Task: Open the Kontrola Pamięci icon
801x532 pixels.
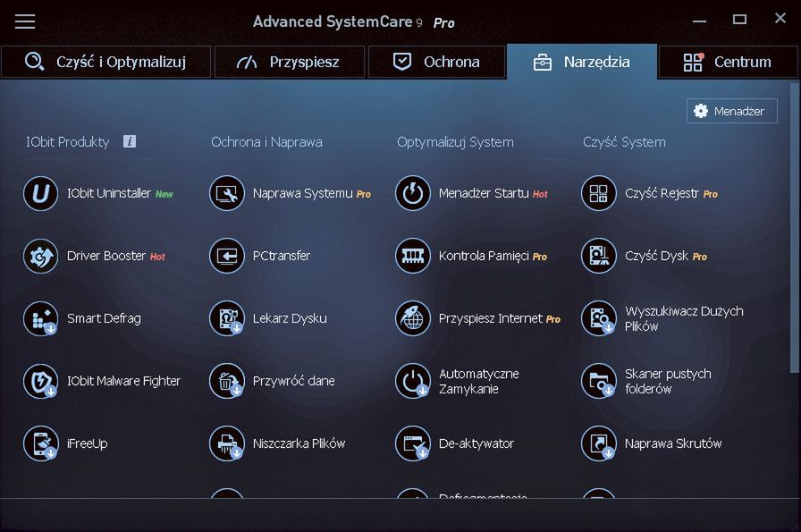Action: tap(413, 256)
